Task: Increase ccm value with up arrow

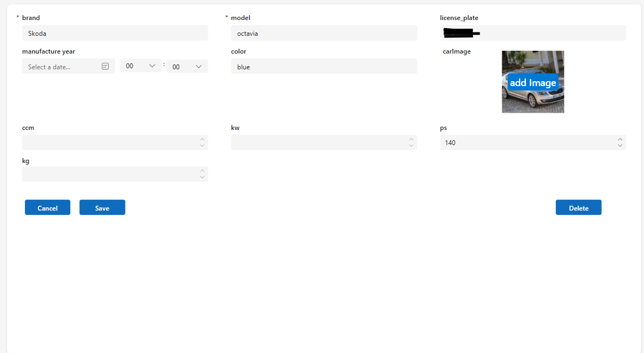Action: click(202, 139)
